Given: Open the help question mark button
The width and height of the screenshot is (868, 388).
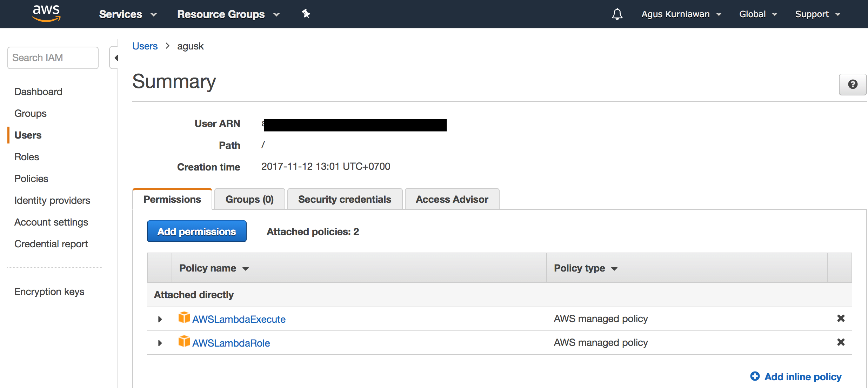Looking at the screenshot, I should click(853, 84).
